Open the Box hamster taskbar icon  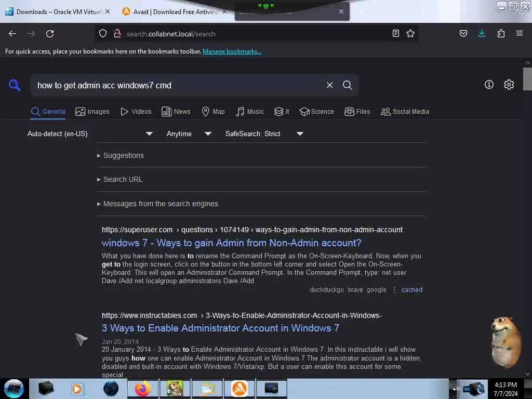click(175, 389)
